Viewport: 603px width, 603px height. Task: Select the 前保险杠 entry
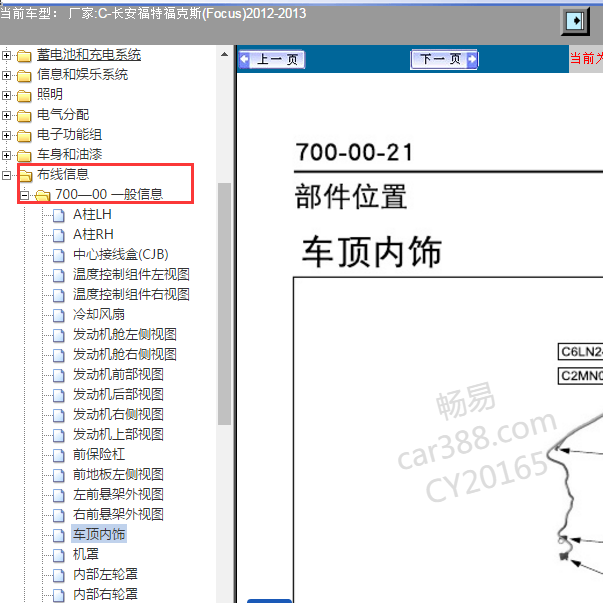(x=99, y=455)
